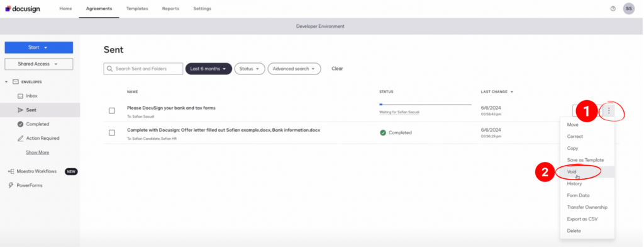
Task: Select checkbox for bank and tax forms envelope
Action: pos(112,111)
